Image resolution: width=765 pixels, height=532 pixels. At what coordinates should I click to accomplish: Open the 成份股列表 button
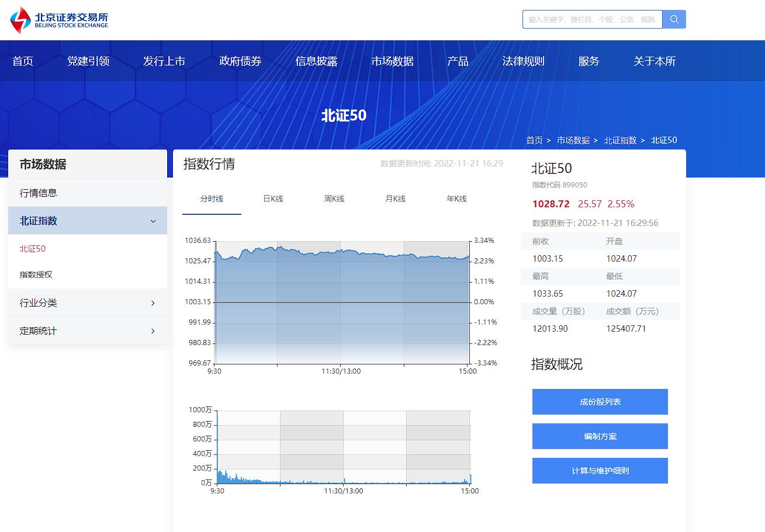click(x=600, y=402)
